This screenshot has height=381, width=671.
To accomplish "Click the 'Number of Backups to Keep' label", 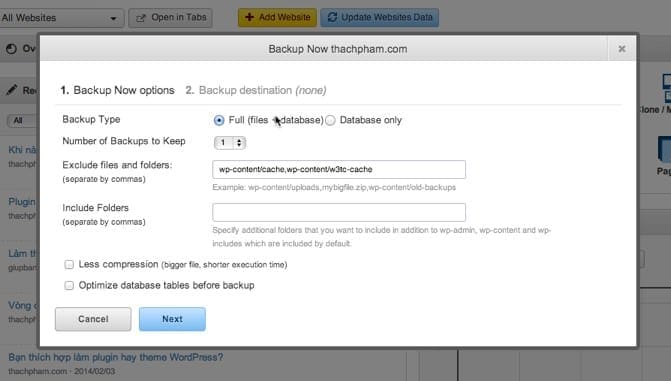I will tap(124, 141).
